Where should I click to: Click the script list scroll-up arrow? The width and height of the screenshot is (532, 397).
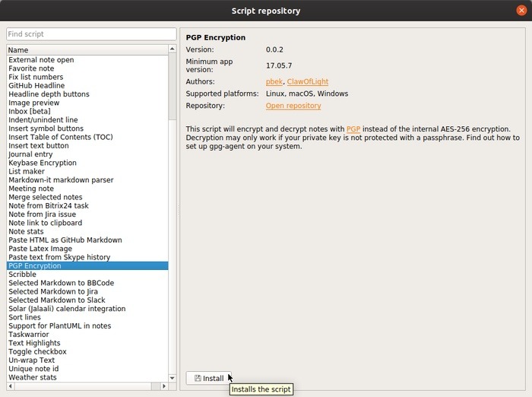click(x=173, y=49)
